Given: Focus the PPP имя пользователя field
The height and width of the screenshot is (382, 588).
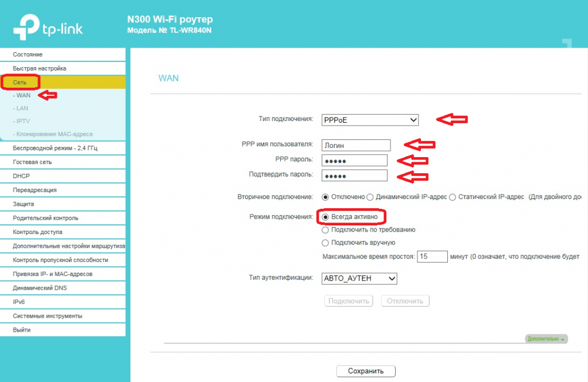Looking at the screenshot, I should coord(356,145).
